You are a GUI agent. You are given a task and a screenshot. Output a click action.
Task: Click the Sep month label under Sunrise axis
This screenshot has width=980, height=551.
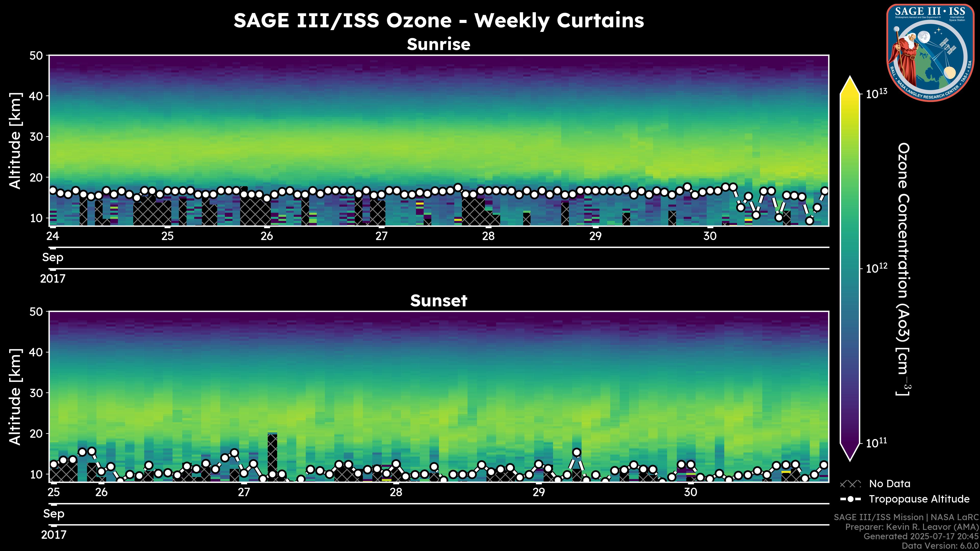click(53, 257)
